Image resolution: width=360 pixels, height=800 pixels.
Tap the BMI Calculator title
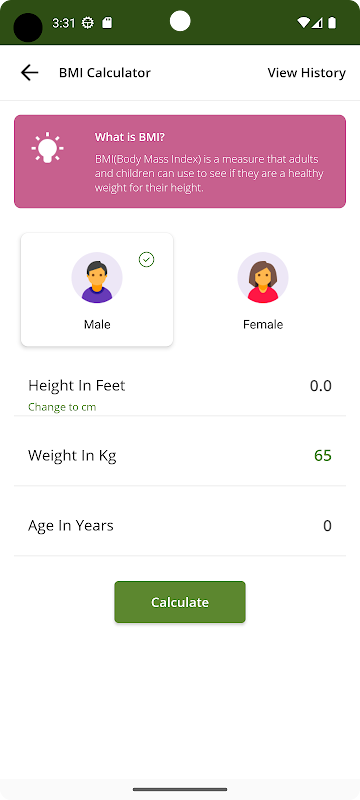click(x=105, y=73)
